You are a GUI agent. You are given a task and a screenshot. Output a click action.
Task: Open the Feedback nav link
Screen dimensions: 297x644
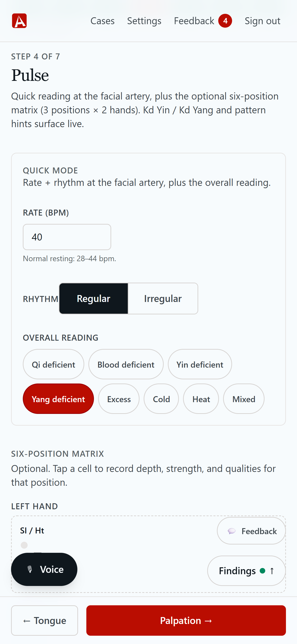[x=194, y=21]
